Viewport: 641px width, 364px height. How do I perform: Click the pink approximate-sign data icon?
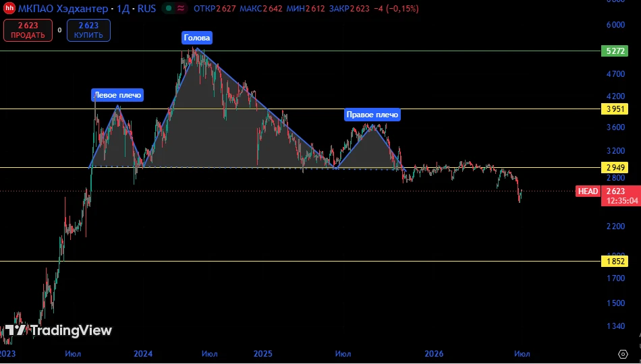(181, 9)
